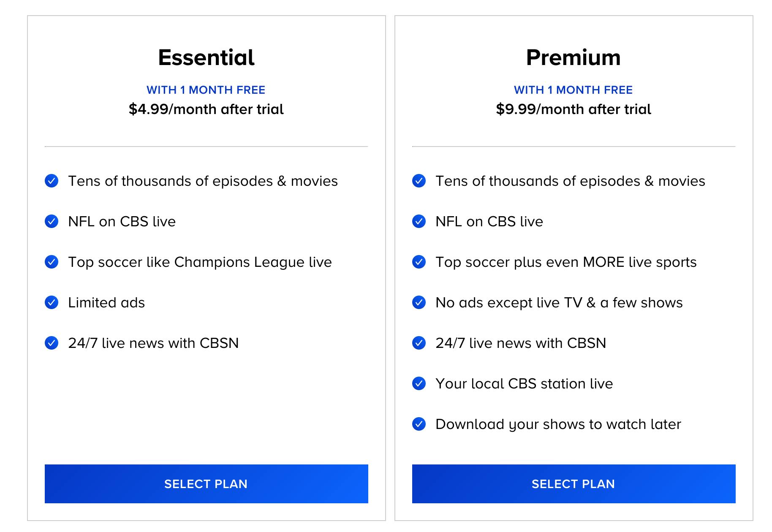Click checkmark beside Top soccer plus even MORE
The width and height of the screenshot is (772, 532).
tap(419, 262)
